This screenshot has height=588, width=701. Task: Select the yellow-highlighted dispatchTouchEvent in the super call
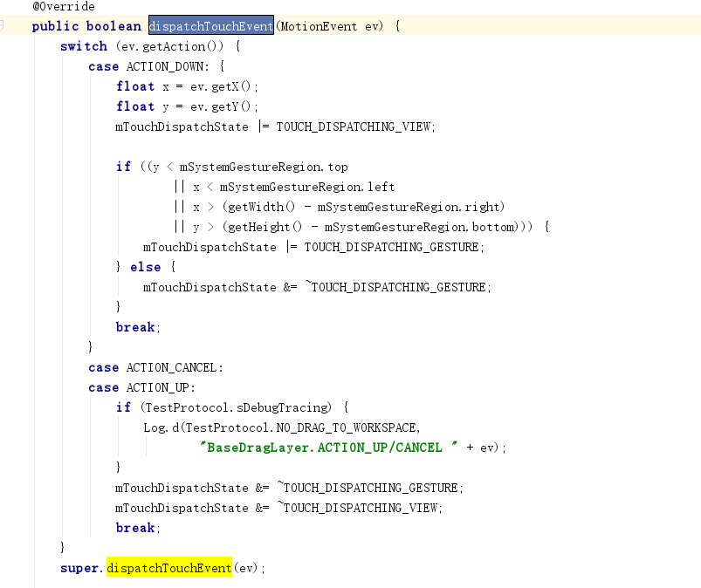(x=168, y=568)
